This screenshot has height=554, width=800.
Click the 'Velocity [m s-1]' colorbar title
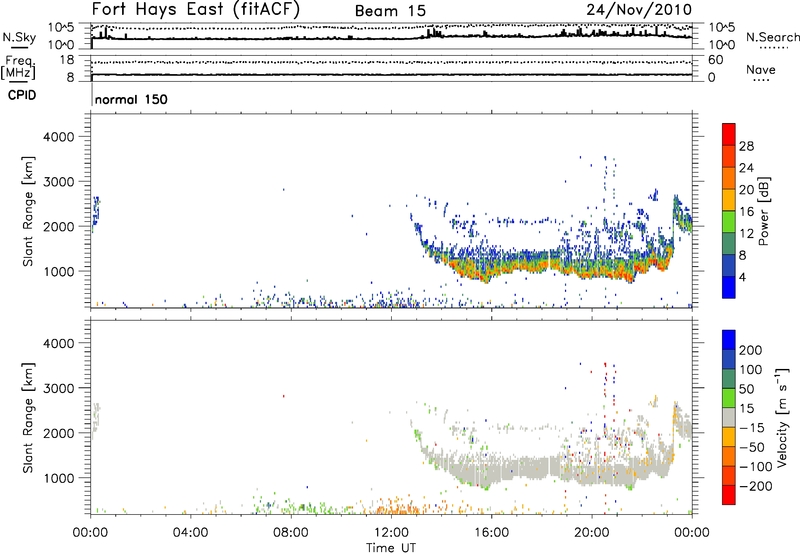[781, 417]
